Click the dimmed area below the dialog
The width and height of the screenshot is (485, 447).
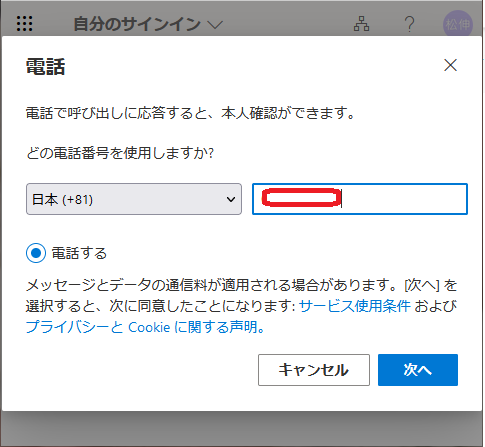242,429
